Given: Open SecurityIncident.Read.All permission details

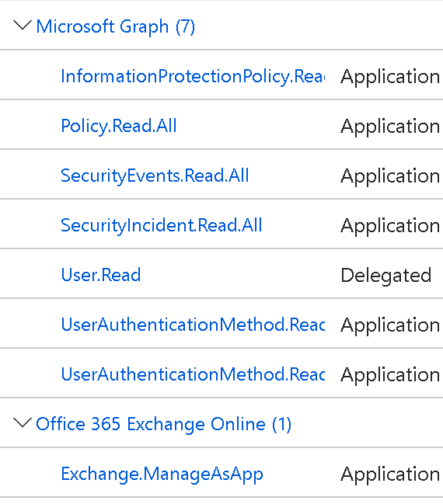Looking at the screenshot, I should coord(162,225).
